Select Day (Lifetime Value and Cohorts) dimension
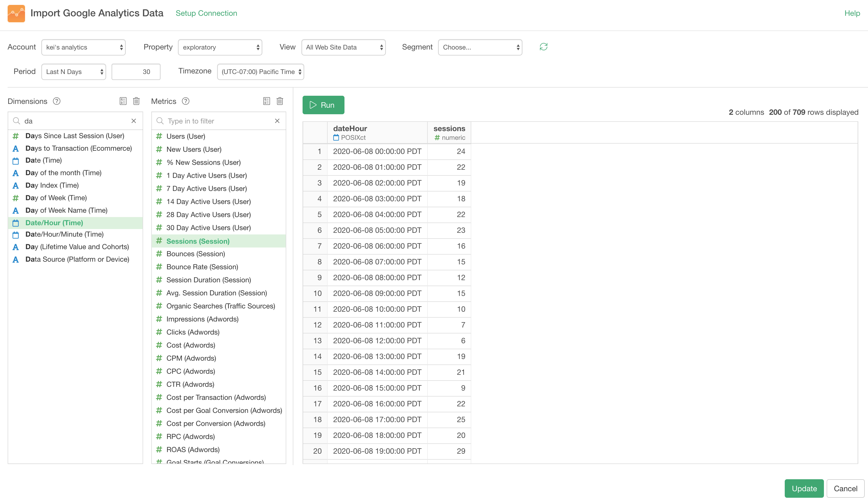Image resolution: width=868 pixels, height=501 pixels. coord(75,247)
